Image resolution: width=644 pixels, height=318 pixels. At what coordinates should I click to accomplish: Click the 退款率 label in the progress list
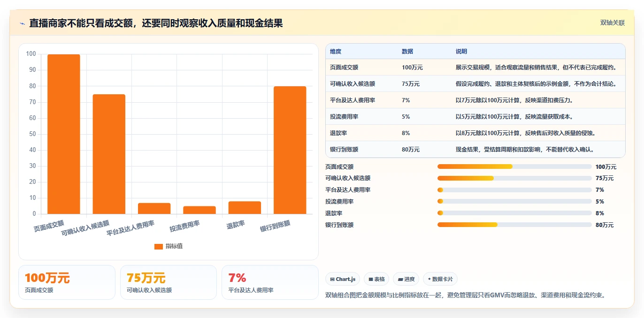pyautogui.click(x=334, y=213)
